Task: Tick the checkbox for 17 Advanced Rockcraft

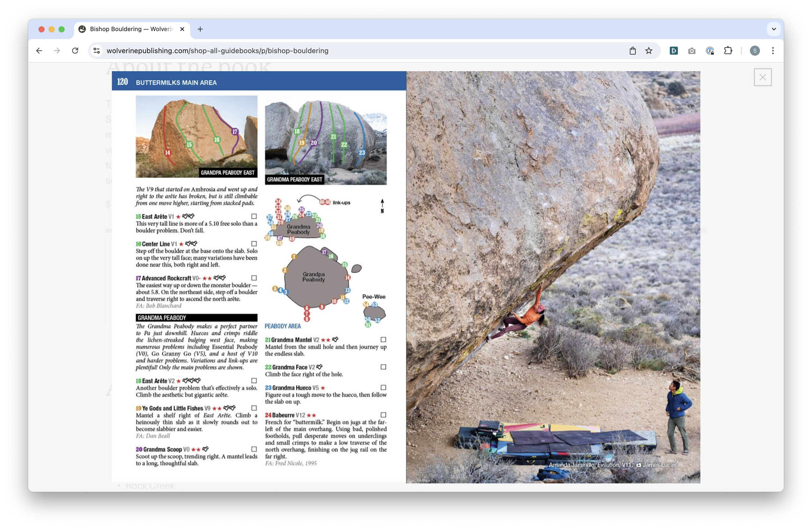Action: (254, 278)
